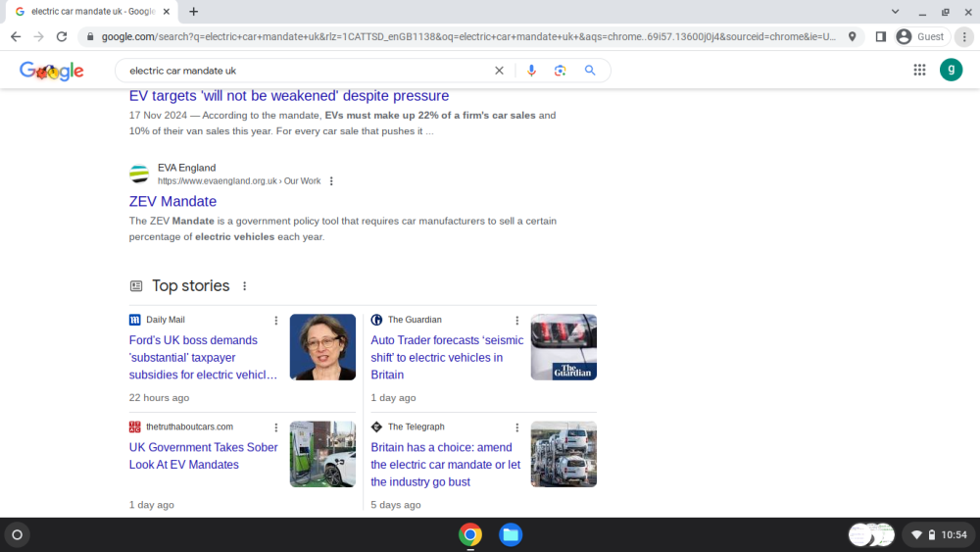
Task: Open Files app from the shelf
Action: (510, 535)
